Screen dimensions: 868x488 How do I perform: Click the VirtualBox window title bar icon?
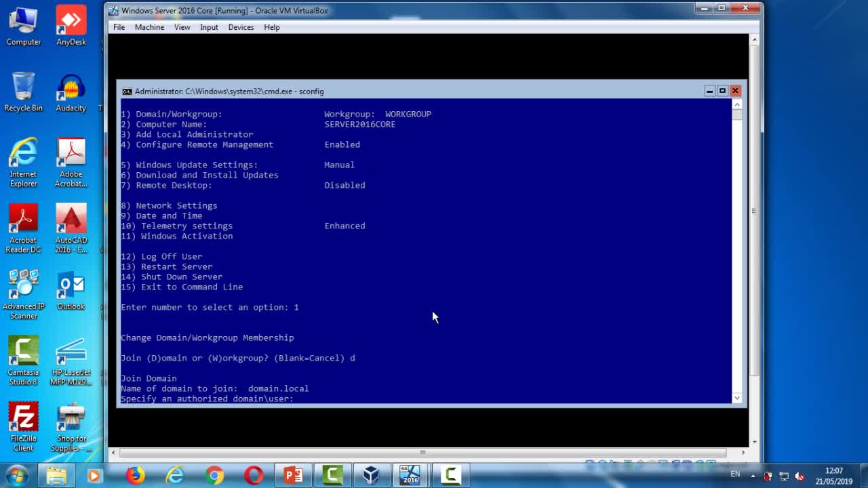pyautogui.click(x=114, y=11)
